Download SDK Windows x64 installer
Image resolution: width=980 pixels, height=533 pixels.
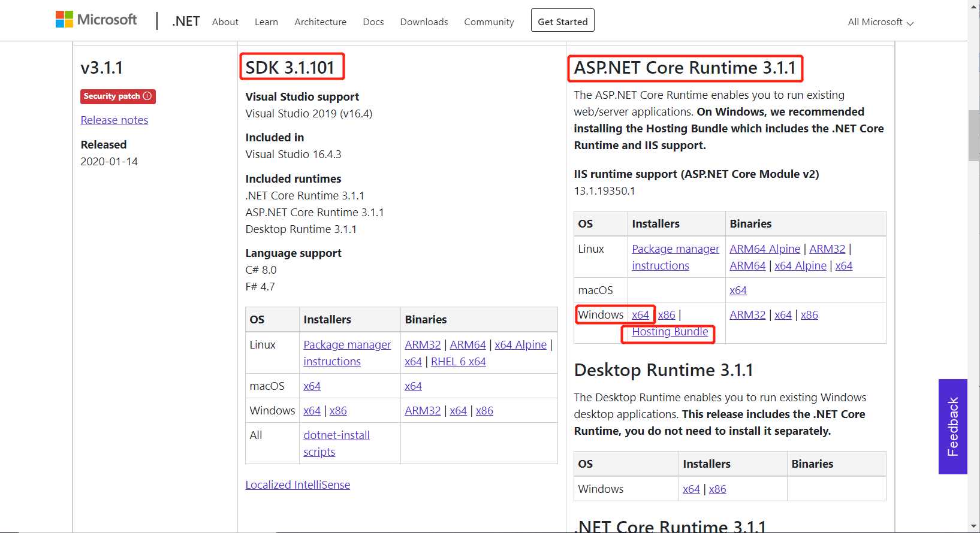tap(312, 410)
